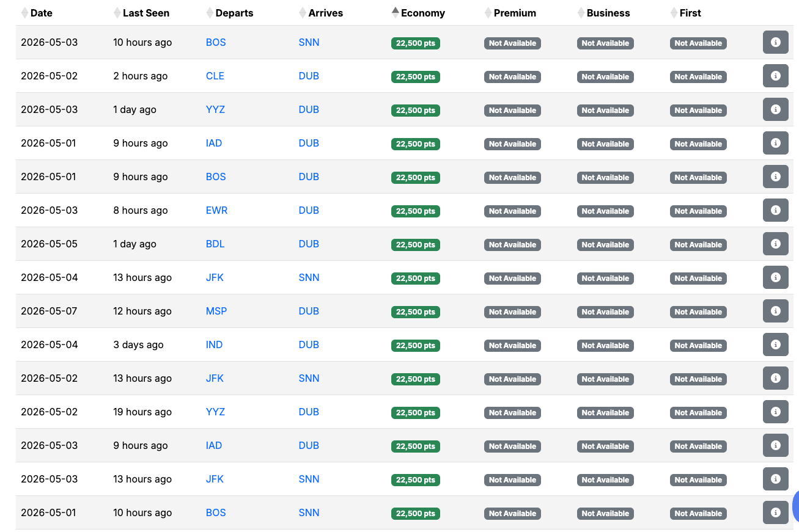Open the IND airport link
Image resolution: width=799 pixels, height=532 pixels.
(x=214, y=345)
